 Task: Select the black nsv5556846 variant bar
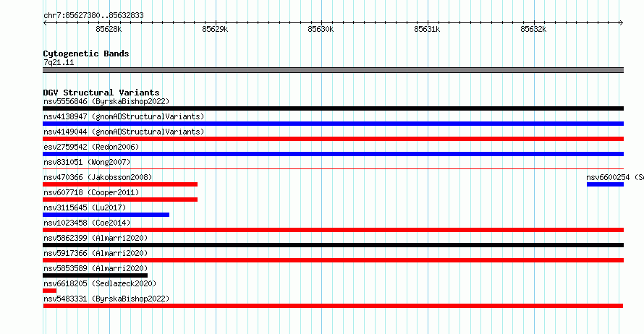coord(333,108)
